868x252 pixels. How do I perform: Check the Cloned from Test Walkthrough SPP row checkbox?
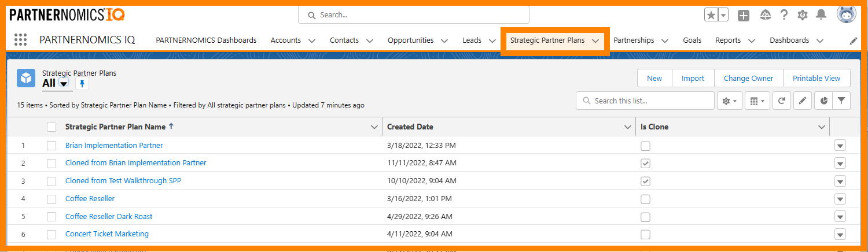pos(52,181)
